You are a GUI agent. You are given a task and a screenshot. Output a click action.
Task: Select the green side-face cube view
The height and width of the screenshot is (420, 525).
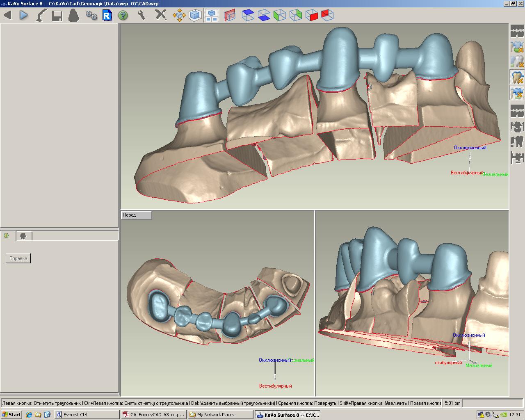point(280,16)
